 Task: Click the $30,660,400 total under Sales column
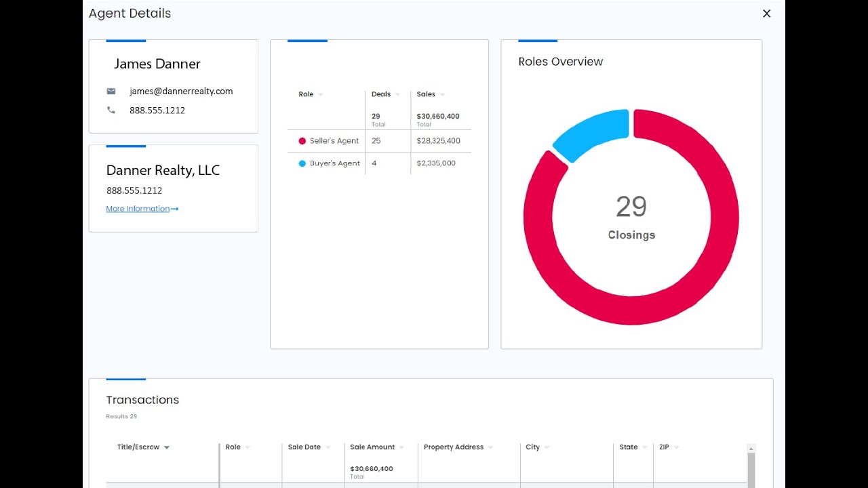438,117
